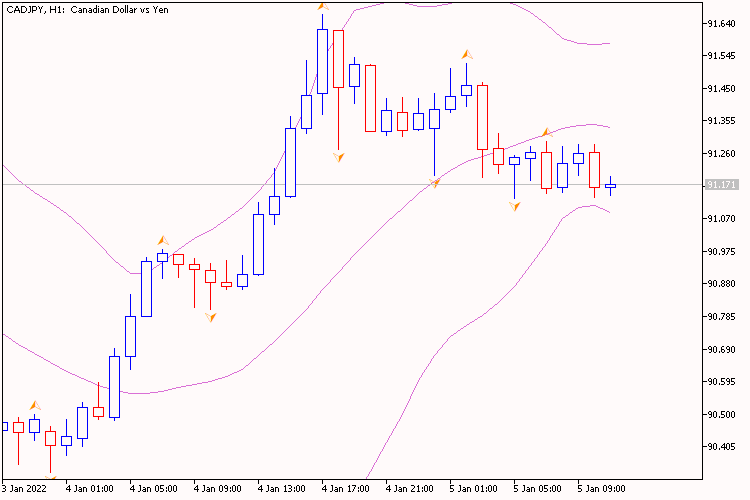Select up fractal arrow above 5 Jan 02:00 candle
This screenshot has height=500, width=750.
click(467, 54)
